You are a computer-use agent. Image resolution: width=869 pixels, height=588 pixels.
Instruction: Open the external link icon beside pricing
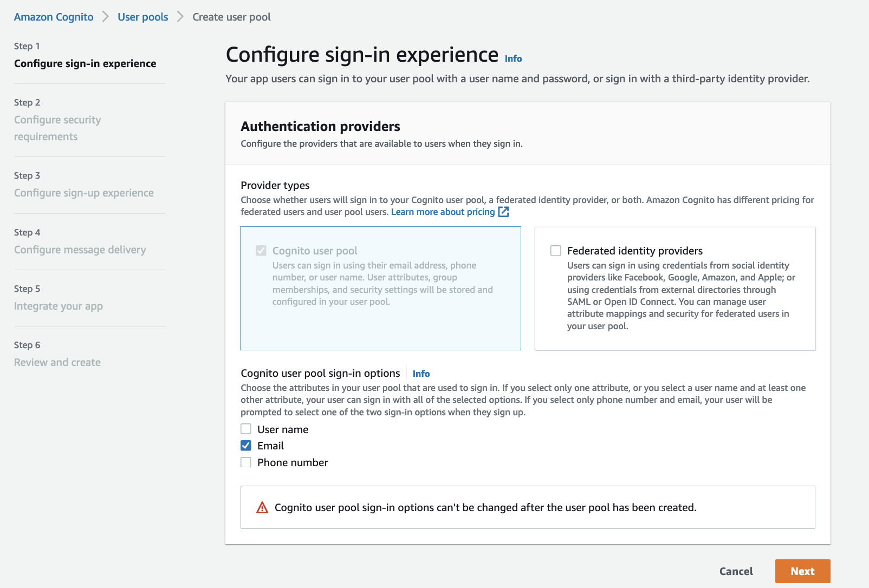pyautogui.click(x=503, y=212)
